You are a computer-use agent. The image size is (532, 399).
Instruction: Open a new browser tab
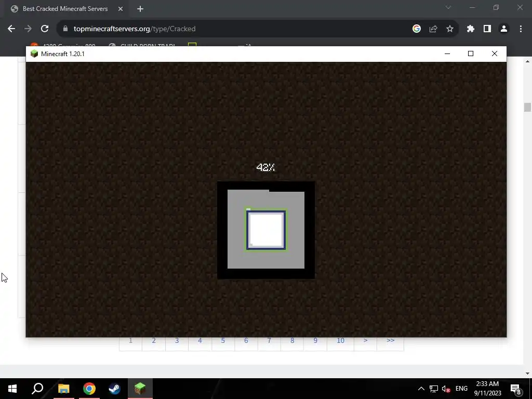(x=140, y=9)
